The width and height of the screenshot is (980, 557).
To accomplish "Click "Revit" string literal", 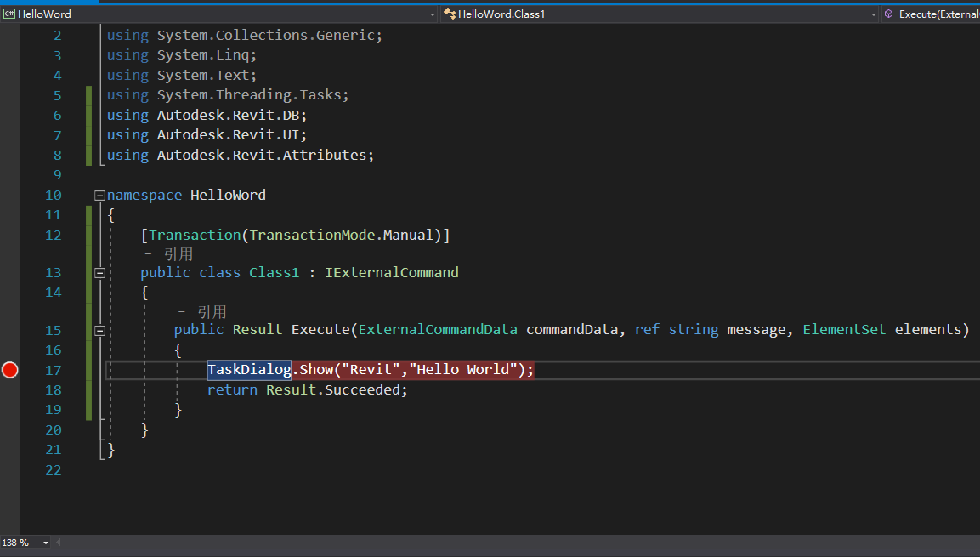I will (371, 369).
